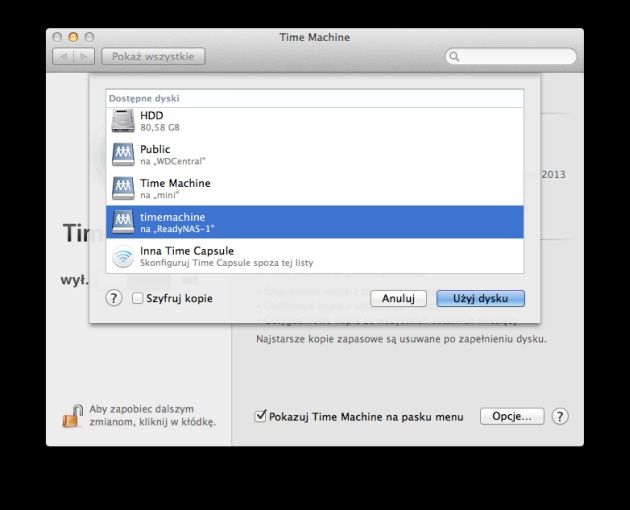Select the Public disk name
The image size is (630, 510).
155,149
